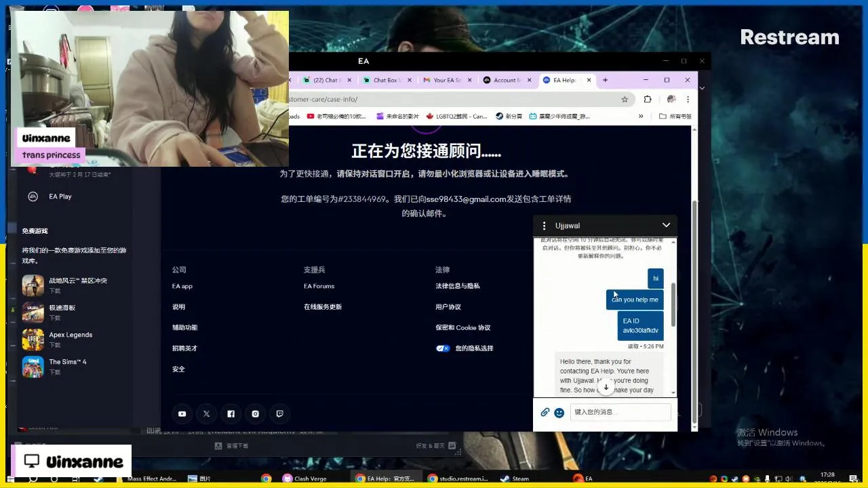Open the Chrome three-dot menu
The image size is (868, 488).
coord(688,99)
